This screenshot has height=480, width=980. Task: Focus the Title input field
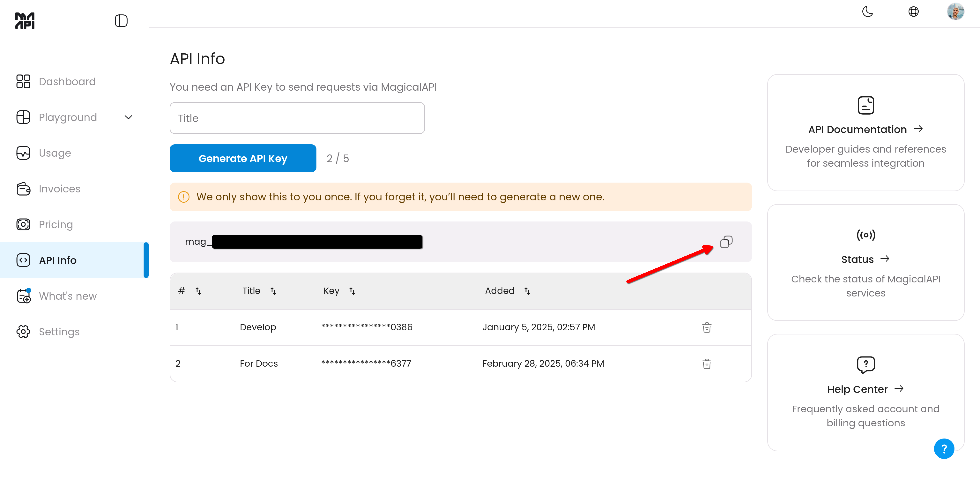(297, 118)
